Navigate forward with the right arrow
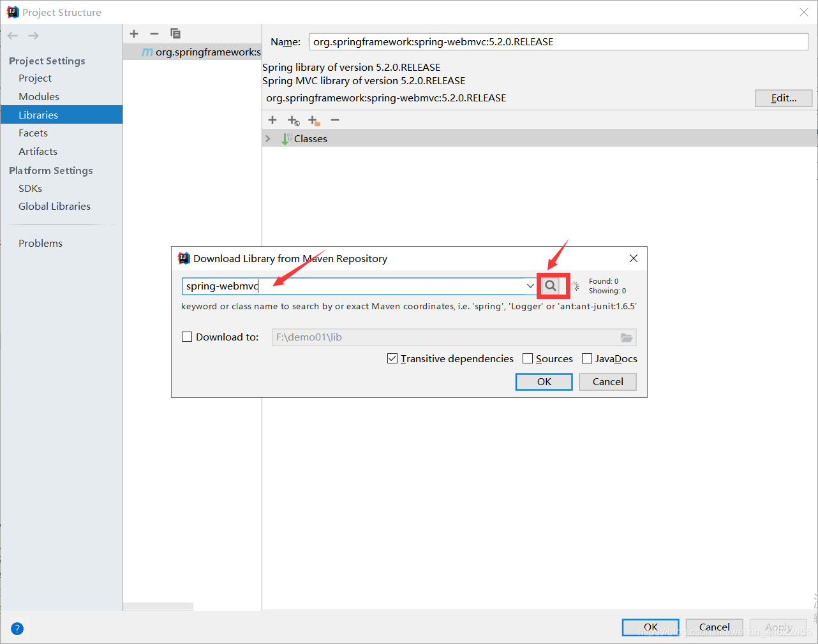The height and width of the screenshot is (644, 818). tap(33, 36)
